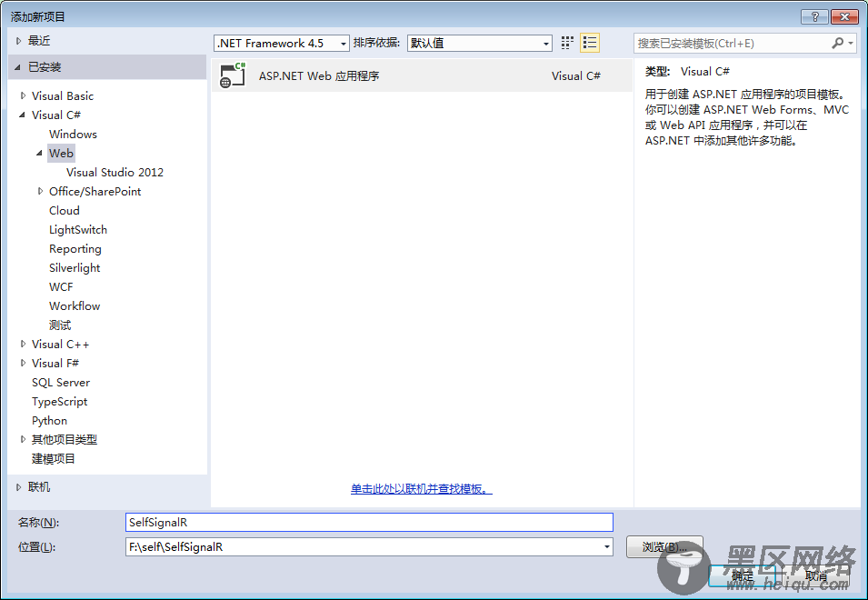The width and height of the screenshot is (868, 600).
Task: Select Office/SharePoint category label
Action: point(95,192)
